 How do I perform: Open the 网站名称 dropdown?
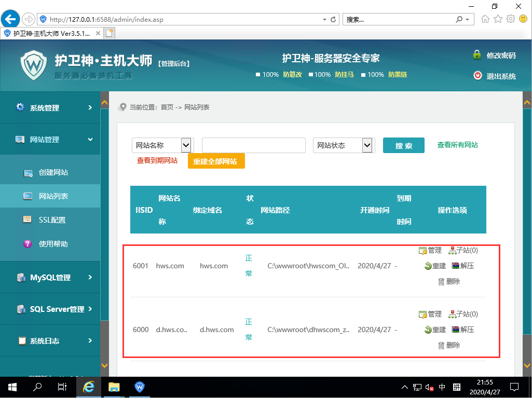186,145
